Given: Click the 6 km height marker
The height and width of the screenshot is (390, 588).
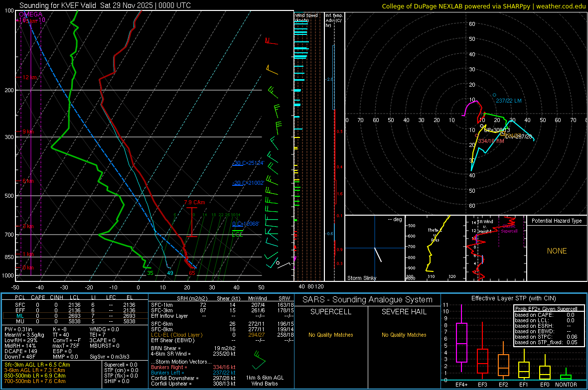Looking at the screenshot, I should coord(28,181).
